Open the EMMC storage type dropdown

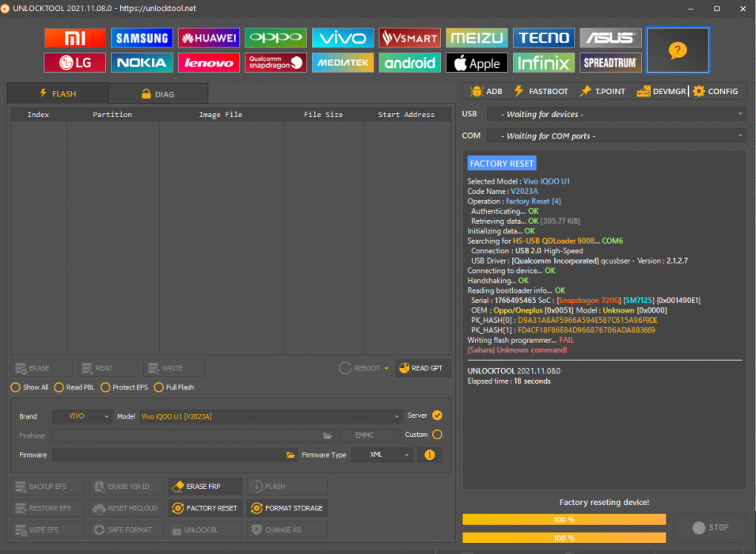pyautogui.click(x=370, y=435)
